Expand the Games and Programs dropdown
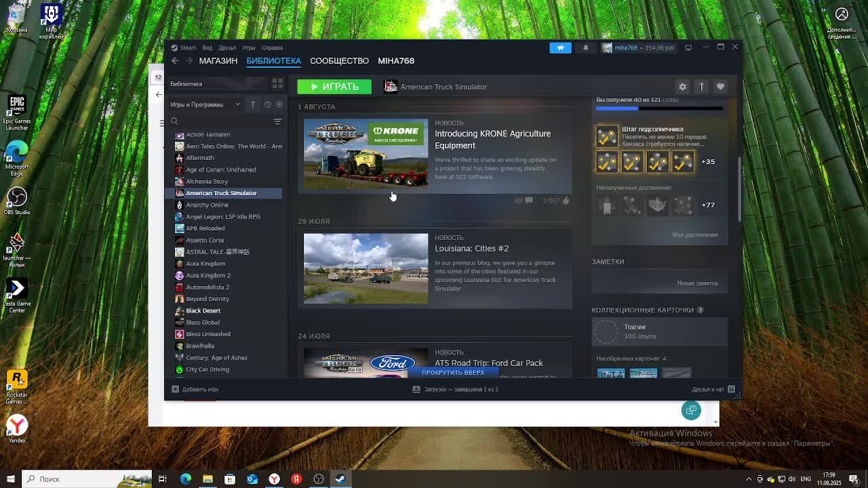This screenshot has height=488, width=868. 205,104
